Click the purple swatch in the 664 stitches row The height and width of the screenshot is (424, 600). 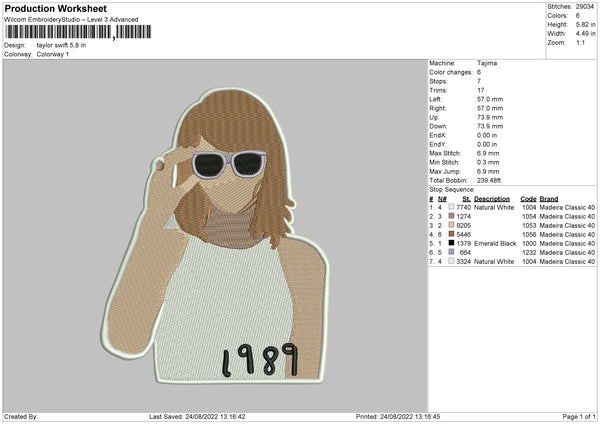point(451,252)
